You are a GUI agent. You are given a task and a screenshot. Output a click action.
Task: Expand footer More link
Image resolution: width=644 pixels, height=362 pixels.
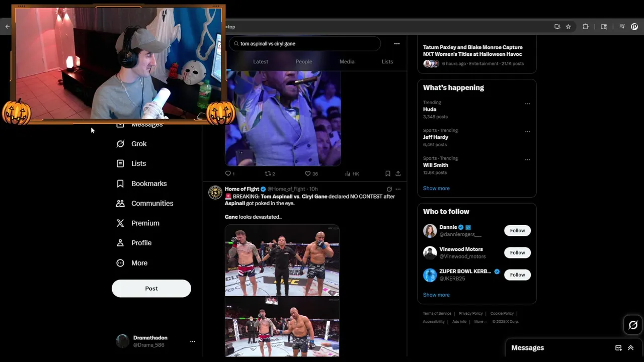tap(480, 322)
